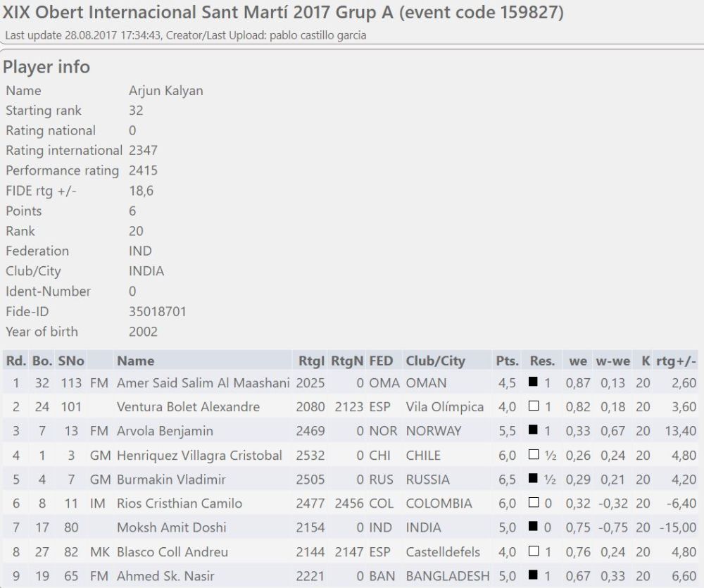Click the Fide-ID value 35018701
The height and width of the screenshot is (588, 704).
pyautogui.click(x=158, y=311)
